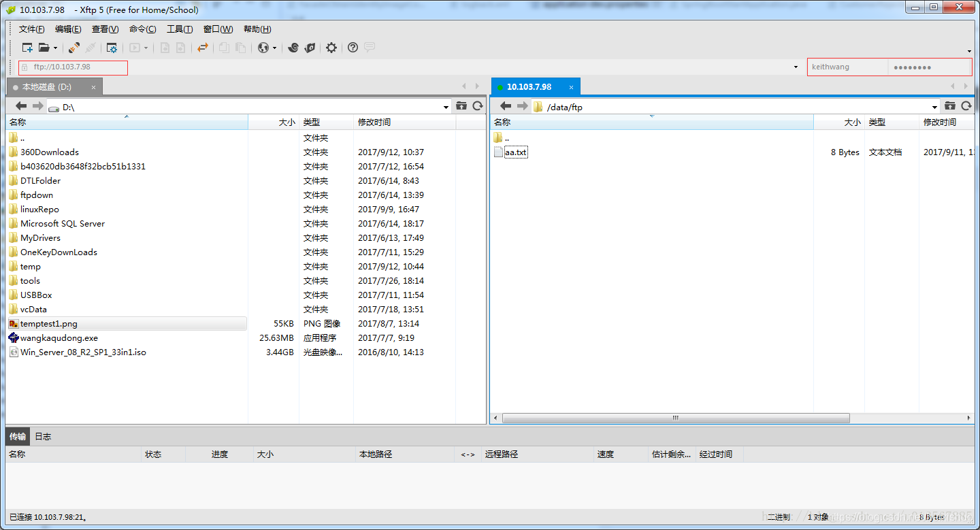The height and width of the screenshot is (530, 980).
Task: Click the password dots field
Action: click(930, 67)
